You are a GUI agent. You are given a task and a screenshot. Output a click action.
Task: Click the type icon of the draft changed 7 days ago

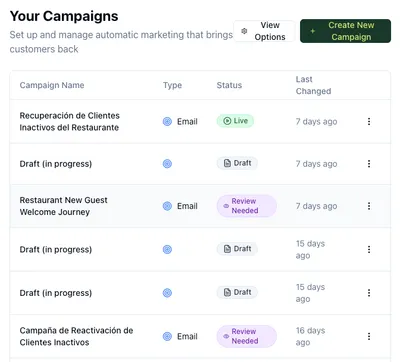(x=167, y=164)
